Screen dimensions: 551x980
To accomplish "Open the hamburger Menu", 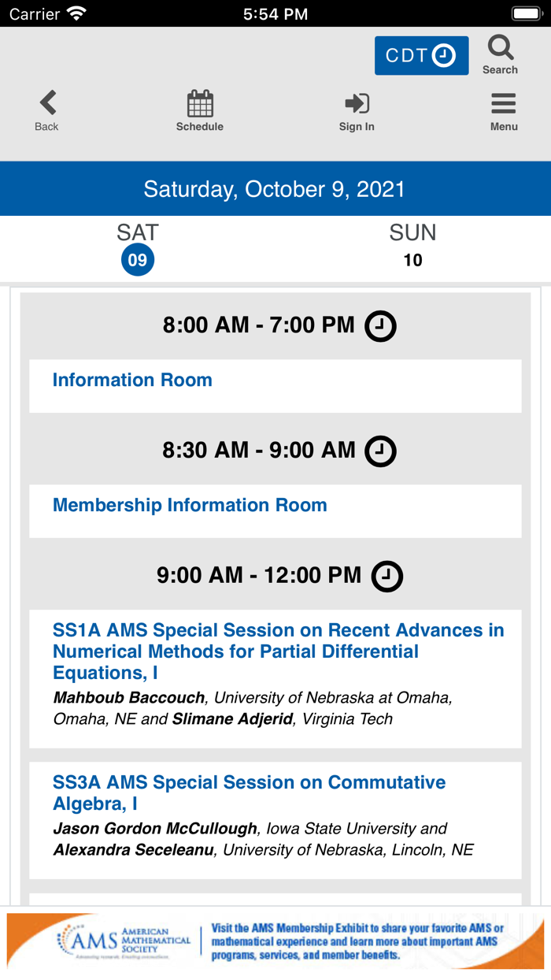I will point(504,104).
